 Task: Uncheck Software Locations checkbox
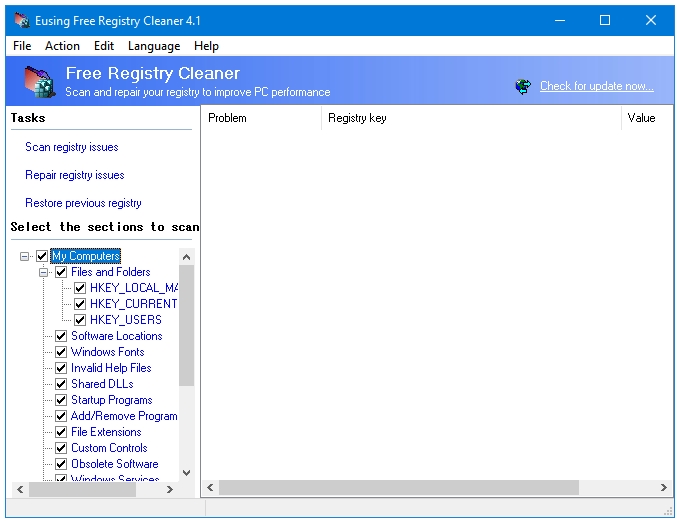tap(61, 336)
